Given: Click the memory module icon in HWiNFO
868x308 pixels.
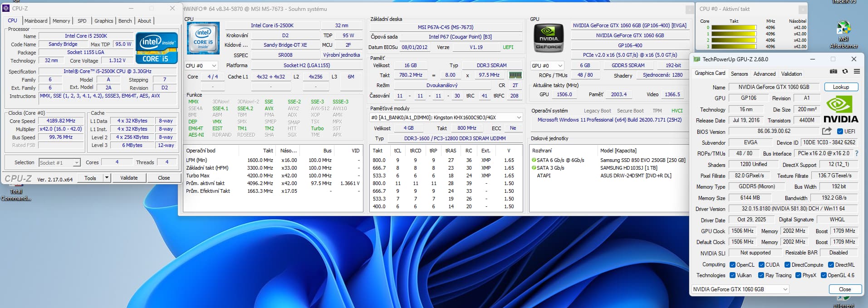Looking at the screenshot, I should (515, 75).
